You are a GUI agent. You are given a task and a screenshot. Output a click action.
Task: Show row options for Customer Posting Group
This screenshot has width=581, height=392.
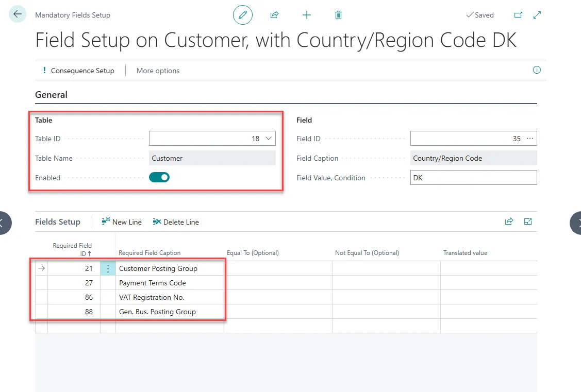click(x=108, y=268)
